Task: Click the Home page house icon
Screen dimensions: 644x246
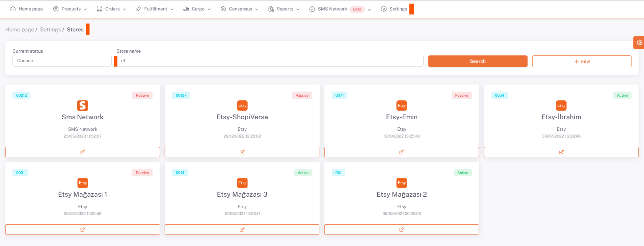Action: tap(13, 9)
